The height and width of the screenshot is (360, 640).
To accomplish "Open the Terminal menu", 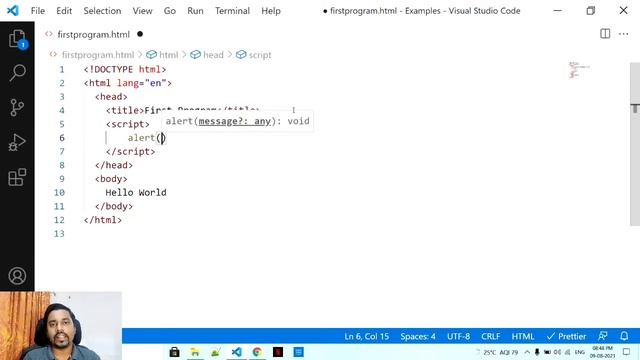I will pos(232,11).
